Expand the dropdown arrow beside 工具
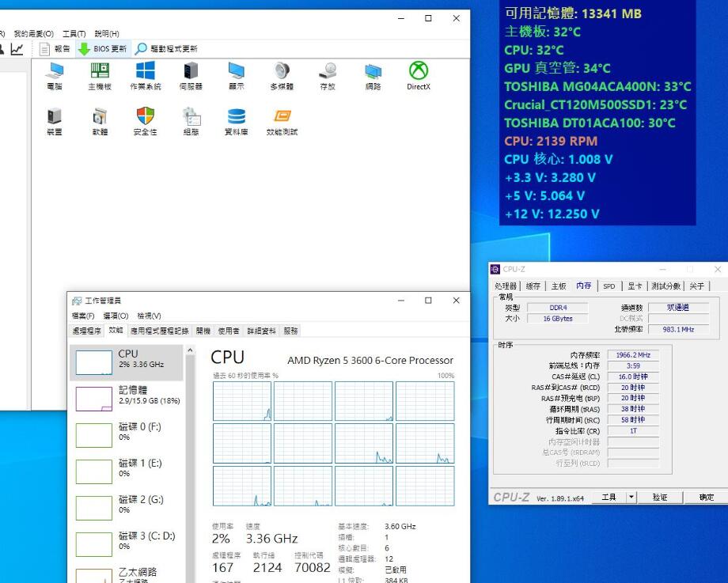728x583 pixels. [x=631, y=497]
